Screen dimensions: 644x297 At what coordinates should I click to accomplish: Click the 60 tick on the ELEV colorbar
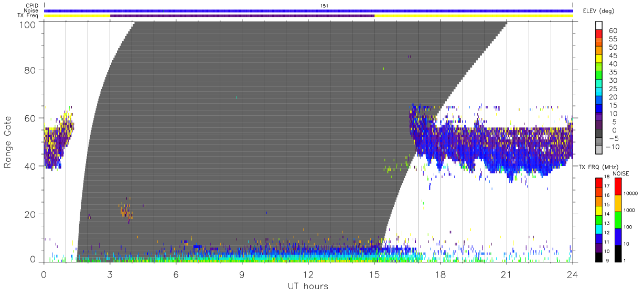pyautogui.click(x=612, y=31)
